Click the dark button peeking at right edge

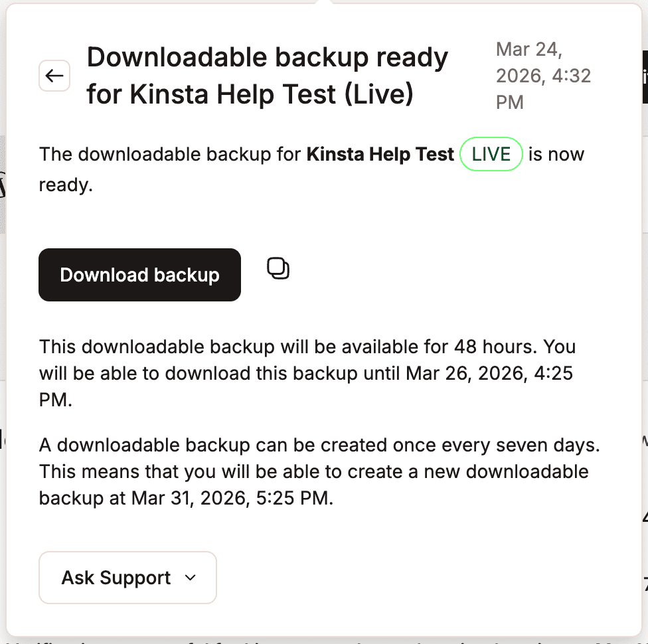pos(644,76)
